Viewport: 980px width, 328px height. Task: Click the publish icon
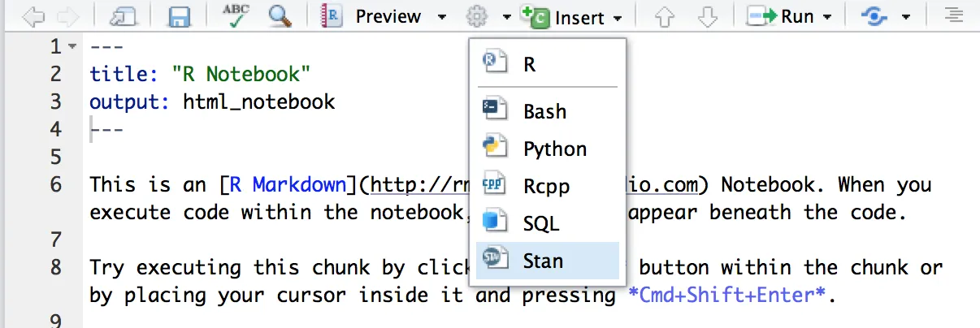pos(875,16)
